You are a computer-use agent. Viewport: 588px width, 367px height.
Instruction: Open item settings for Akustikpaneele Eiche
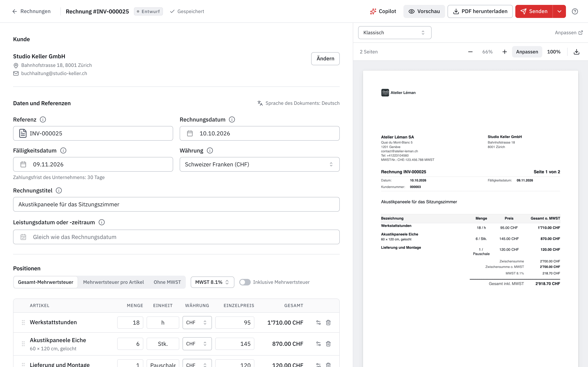point(318,344)
